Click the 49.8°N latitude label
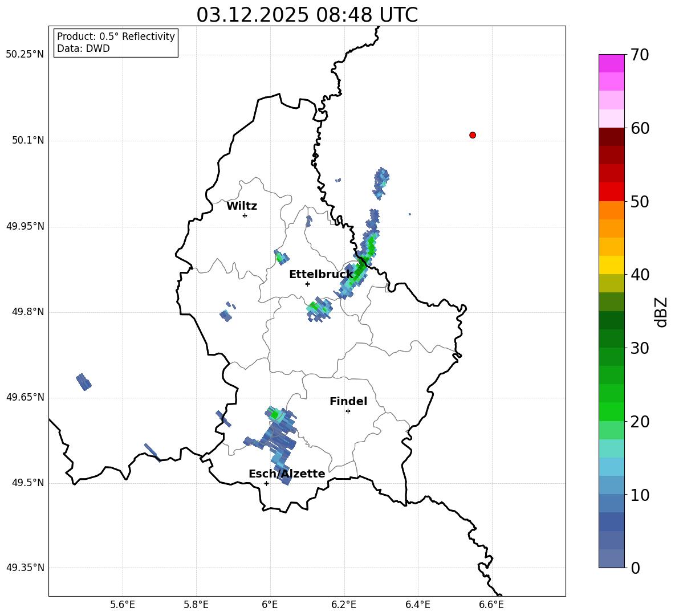 [x=29, y=312]
